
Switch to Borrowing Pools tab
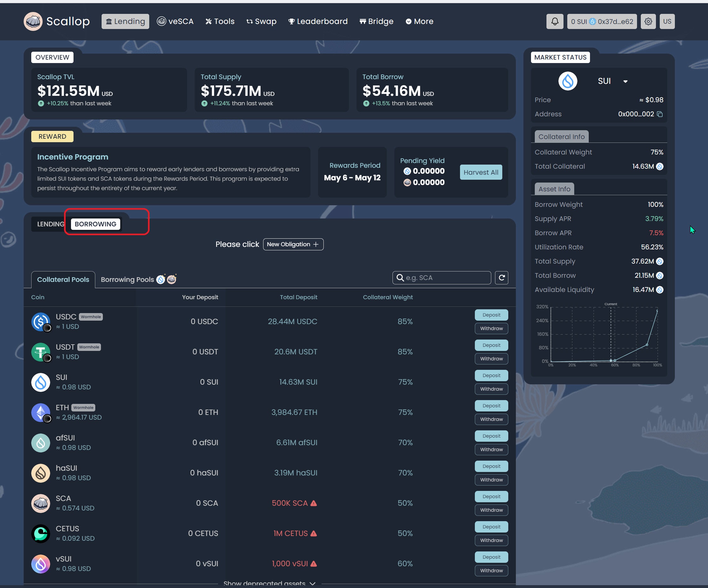127,279
